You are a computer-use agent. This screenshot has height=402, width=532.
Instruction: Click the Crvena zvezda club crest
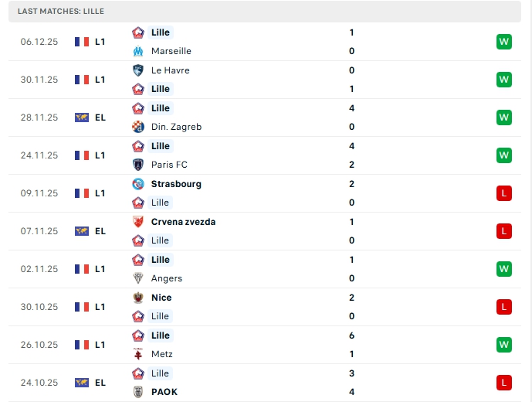click(x=138, y=222)
